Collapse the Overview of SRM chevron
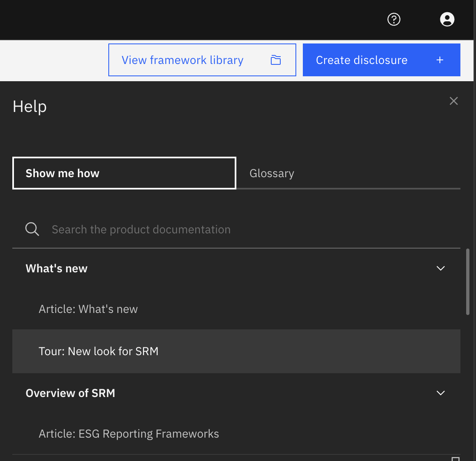The image size is (476, 461). coord(441,393)
